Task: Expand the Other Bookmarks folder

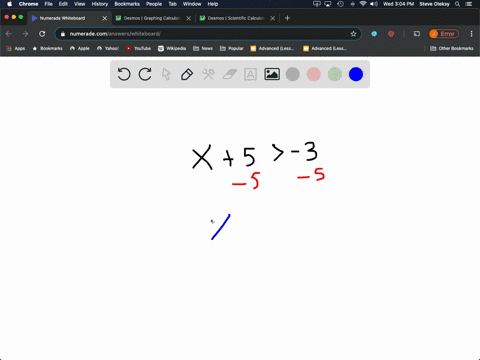Action: coord(452,48)
